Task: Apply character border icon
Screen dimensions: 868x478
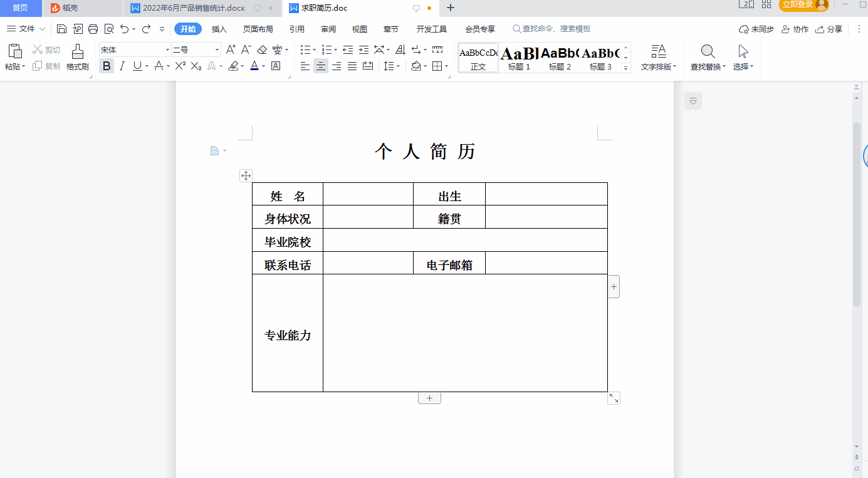Action: coord(276,66)
